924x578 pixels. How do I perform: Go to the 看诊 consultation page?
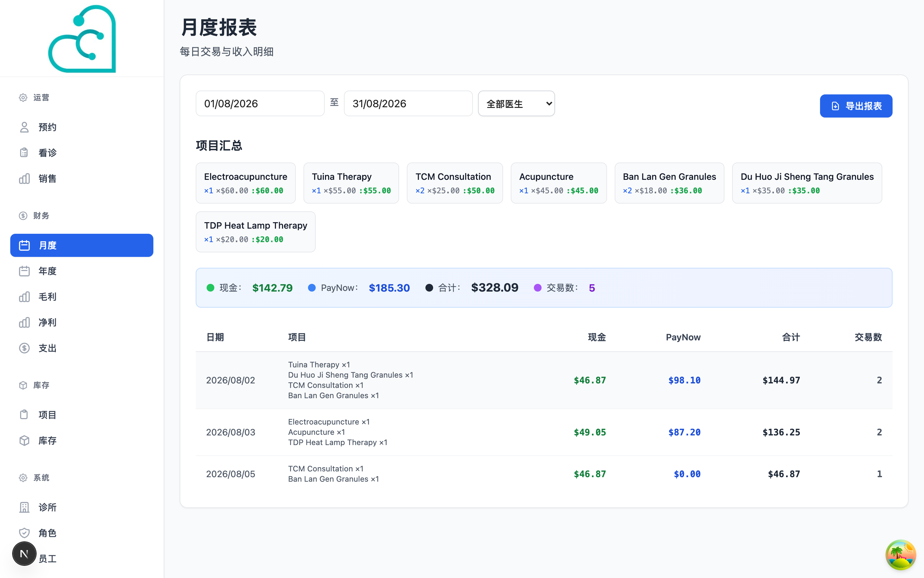[x=82, y=153]
